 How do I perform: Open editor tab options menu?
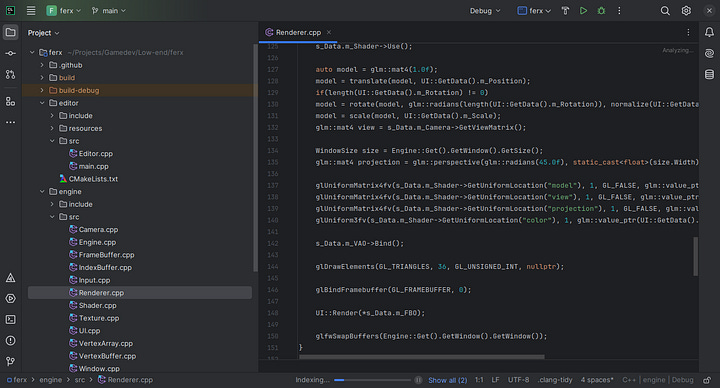pyautogui.click(x=688, y=32)
